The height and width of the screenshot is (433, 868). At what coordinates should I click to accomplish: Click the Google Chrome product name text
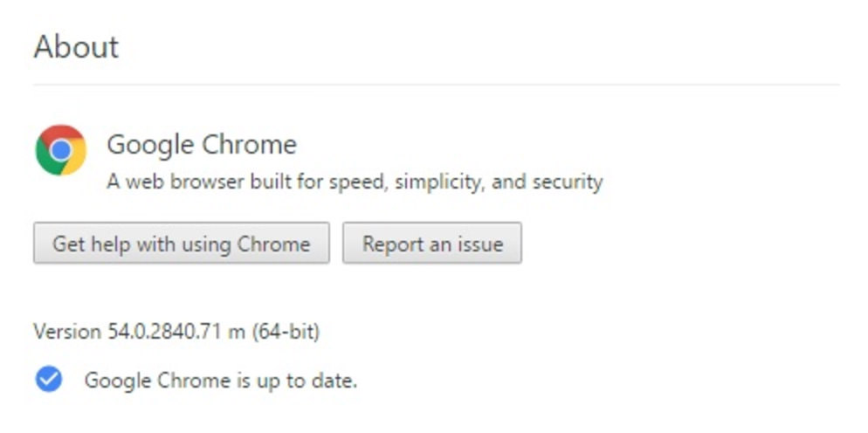pos(202,145)
